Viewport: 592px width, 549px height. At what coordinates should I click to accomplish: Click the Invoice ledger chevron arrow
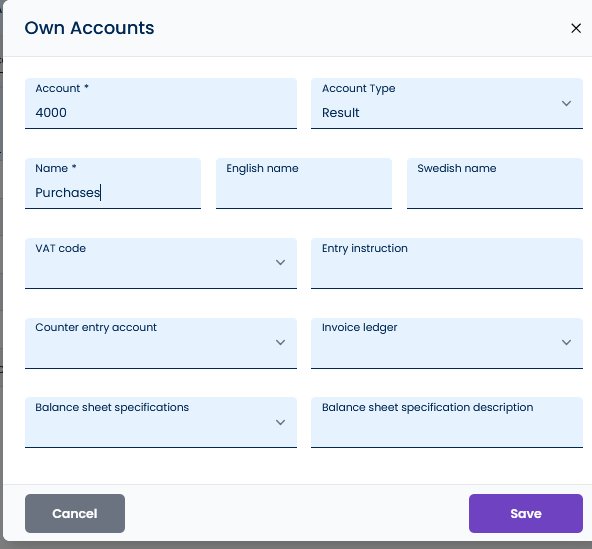pos(566,342)
